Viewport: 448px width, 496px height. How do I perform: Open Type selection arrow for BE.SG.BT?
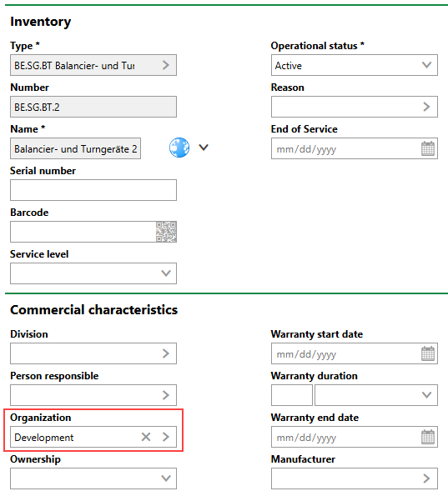(x=166, y=65)
